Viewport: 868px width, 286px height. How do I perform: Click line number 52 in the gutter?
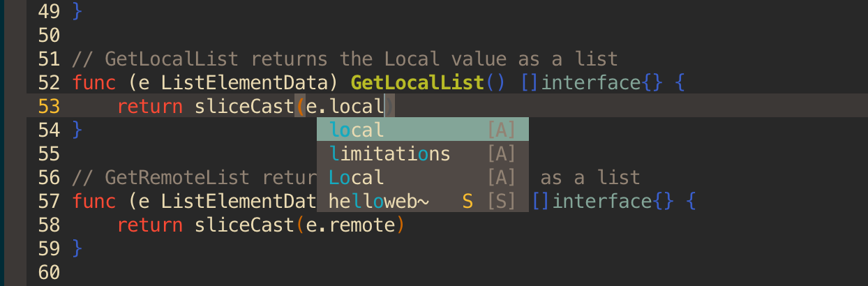(49, 82)
